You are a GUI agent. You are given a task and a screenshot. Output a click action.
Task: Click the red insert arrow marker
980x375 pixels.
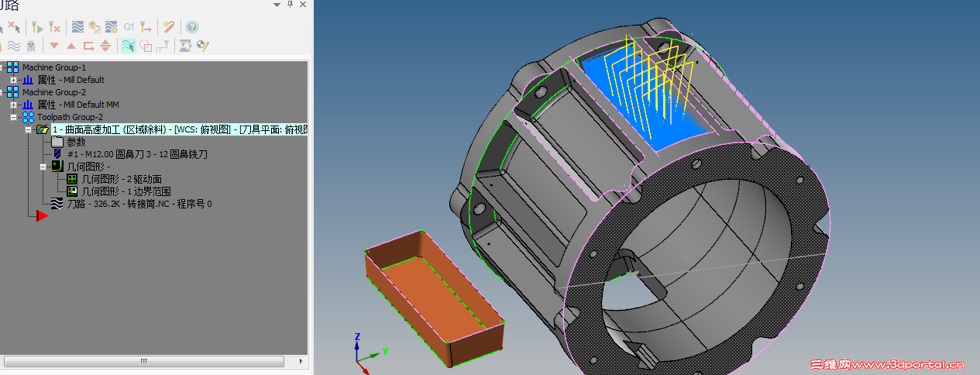coord(42,216)
